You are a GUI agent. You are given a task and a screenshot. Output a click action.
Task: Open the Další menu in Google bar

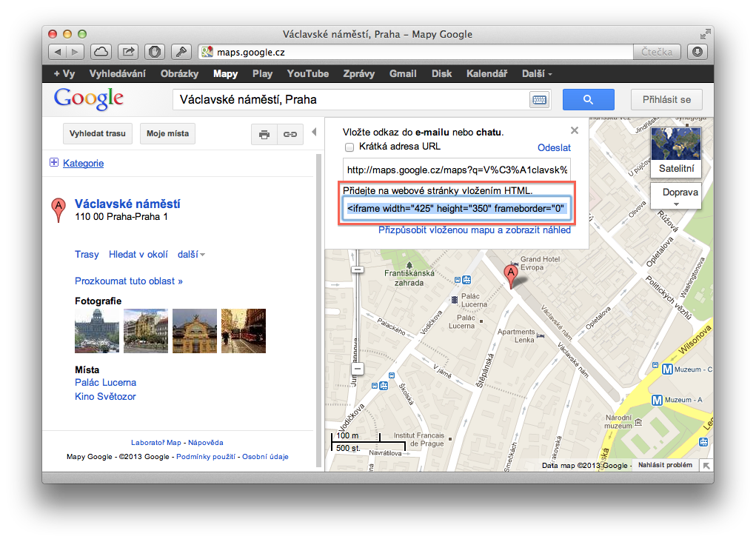pos(538,74)
